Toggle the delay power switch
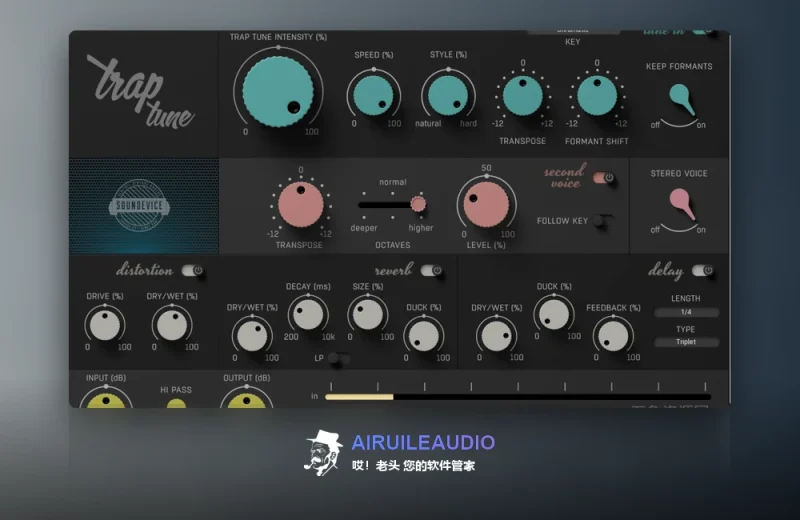The height and width of the screenshot is (520, 800). [703, 270]
